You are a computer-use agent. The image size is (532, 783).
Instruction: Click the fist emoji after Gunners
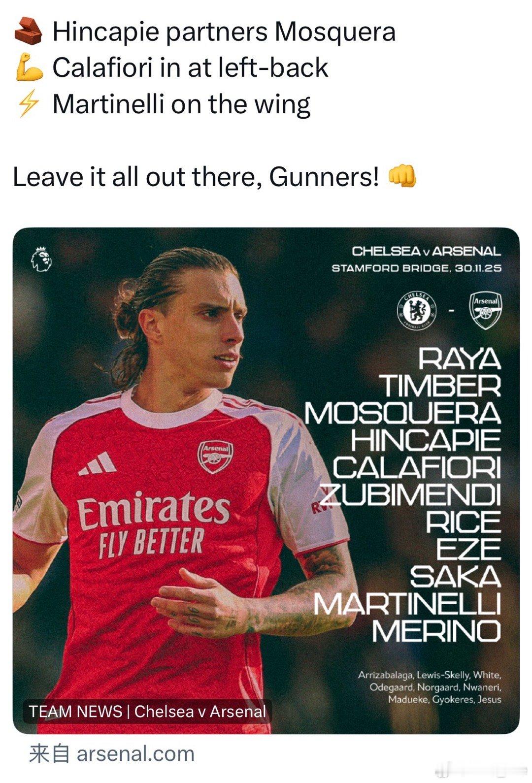tap(402, 176)
